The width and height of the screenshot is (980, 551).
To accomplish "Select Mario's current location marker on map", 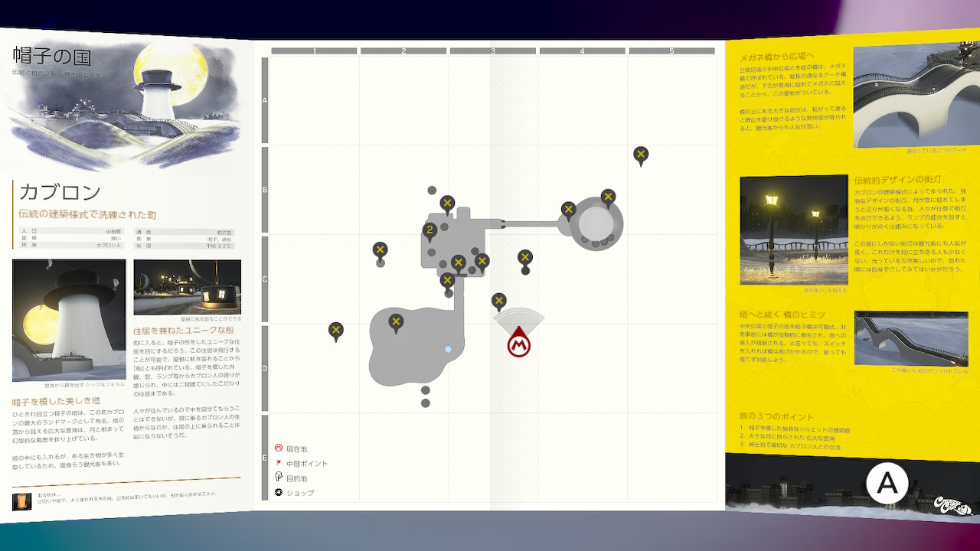I will coord(519,342).
